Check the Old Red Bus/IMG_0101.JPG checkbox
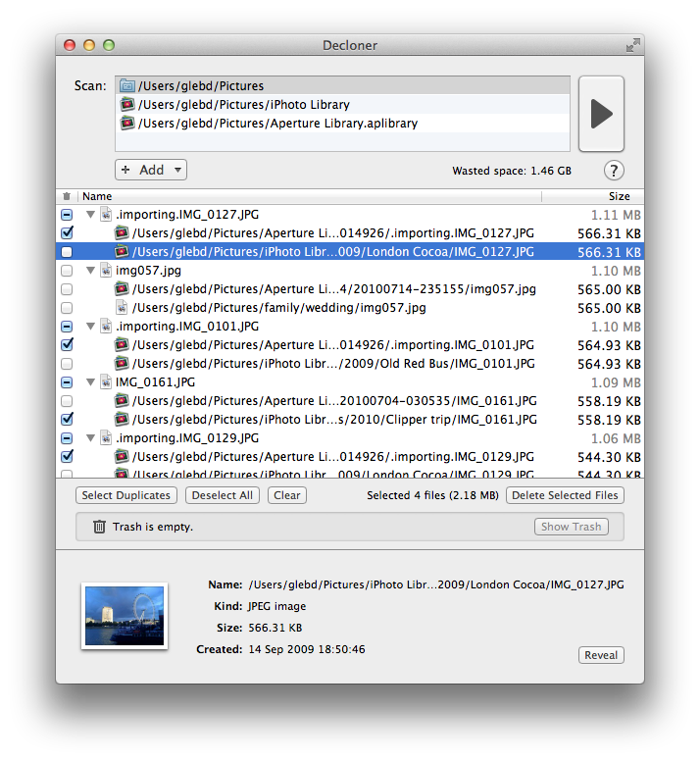Image resolution: width=700 pixels, height=761 pixels. pos(67,364)
